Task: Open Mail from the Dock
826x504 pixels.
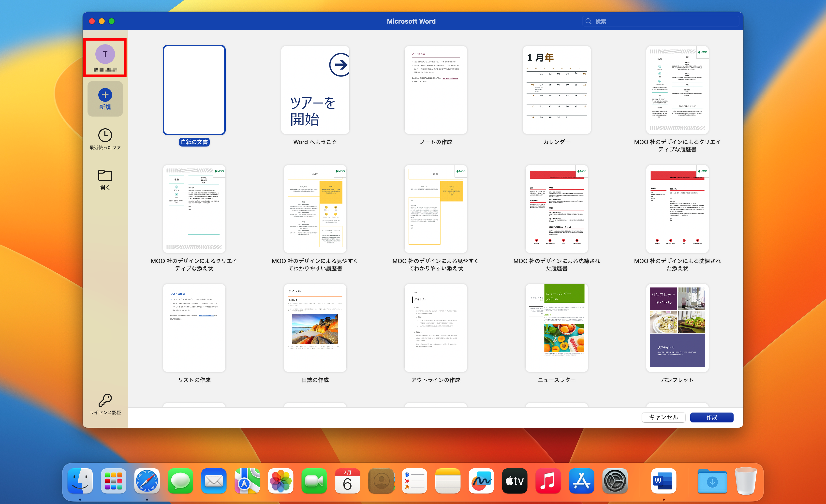Action: (x=214, y=481)
